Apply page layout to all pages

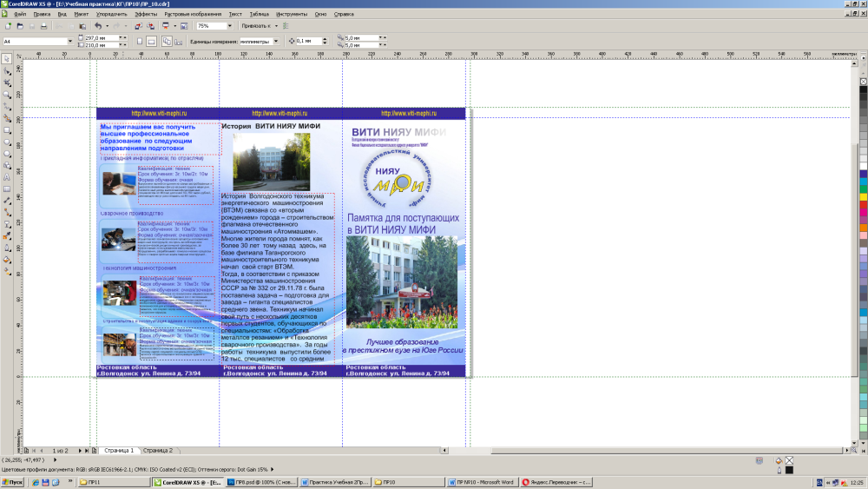pos(167,41)
